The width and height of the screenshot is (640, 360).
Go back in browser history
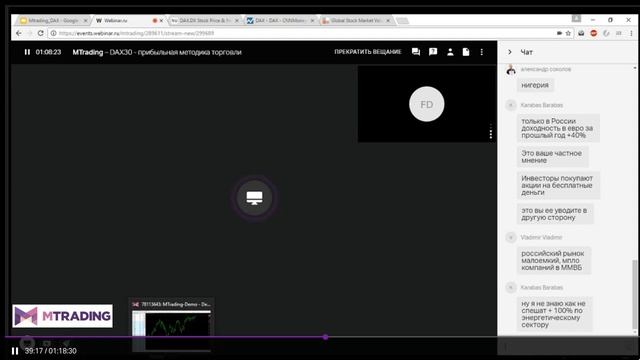pos(19,33)
